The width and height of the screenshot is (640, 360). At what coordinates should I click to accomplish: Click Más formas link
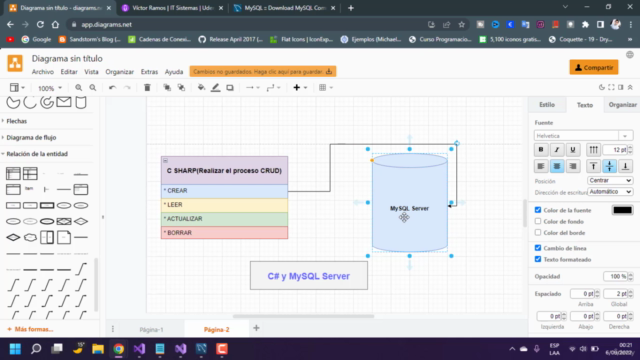pos(30,329)
